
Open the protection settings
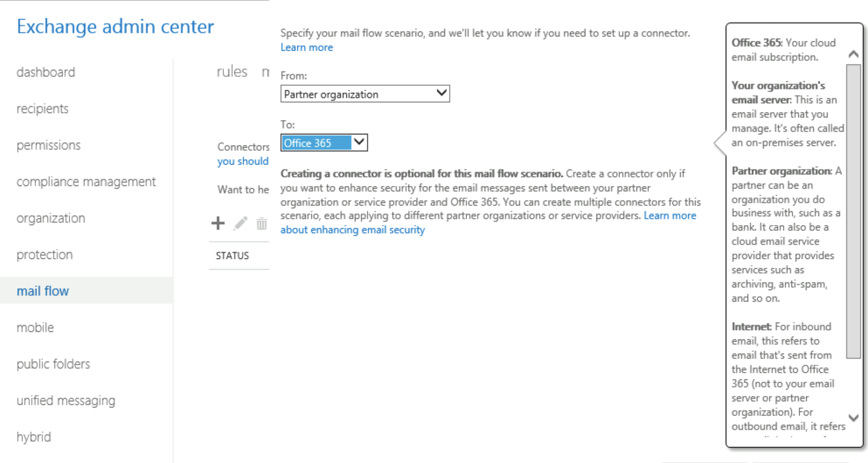point(44,254)
